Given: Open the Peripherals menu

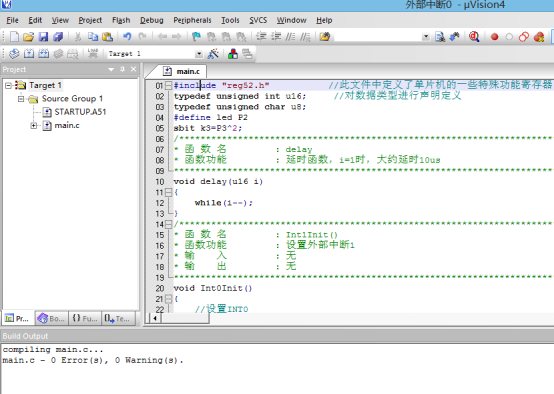Looking at the screenshot, I should tap(192, 20).
